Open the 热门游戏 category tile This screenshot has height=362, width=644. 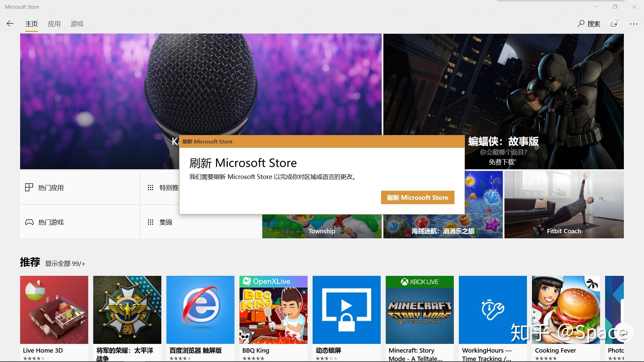point(80,222)
